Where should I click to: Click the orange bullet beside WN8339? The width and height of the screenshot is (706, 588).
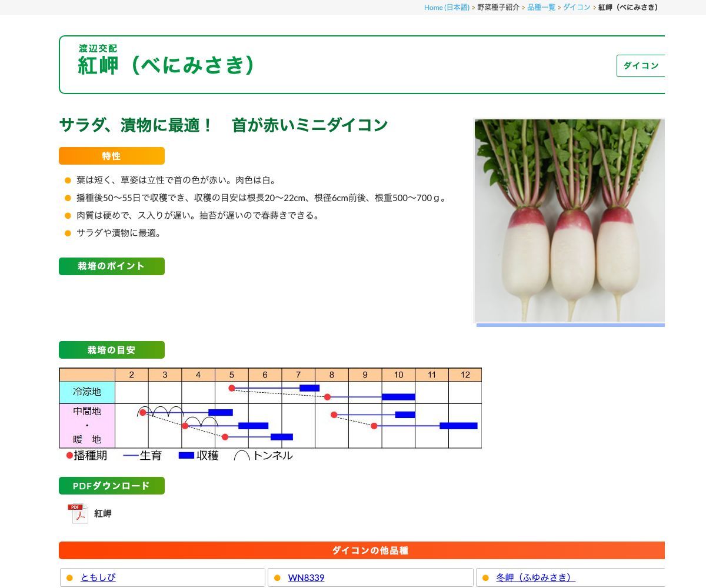277,578
